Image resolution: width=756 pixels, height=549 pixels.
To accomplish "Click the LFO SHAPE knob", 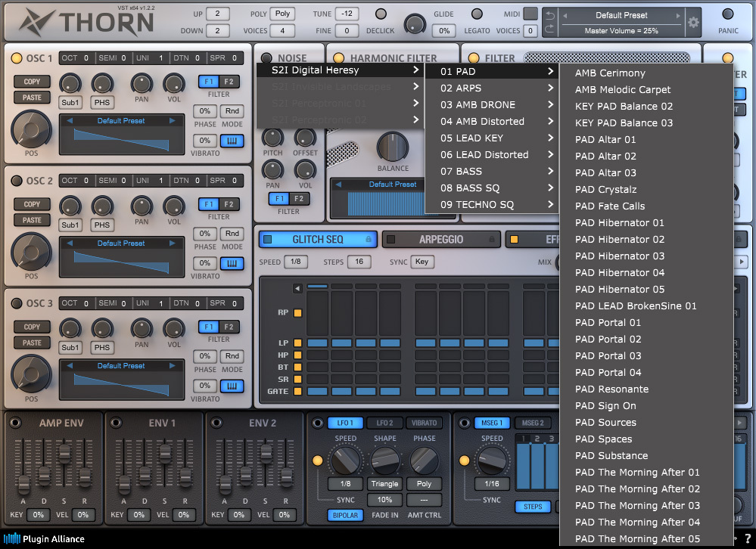I will pos(384,461).
